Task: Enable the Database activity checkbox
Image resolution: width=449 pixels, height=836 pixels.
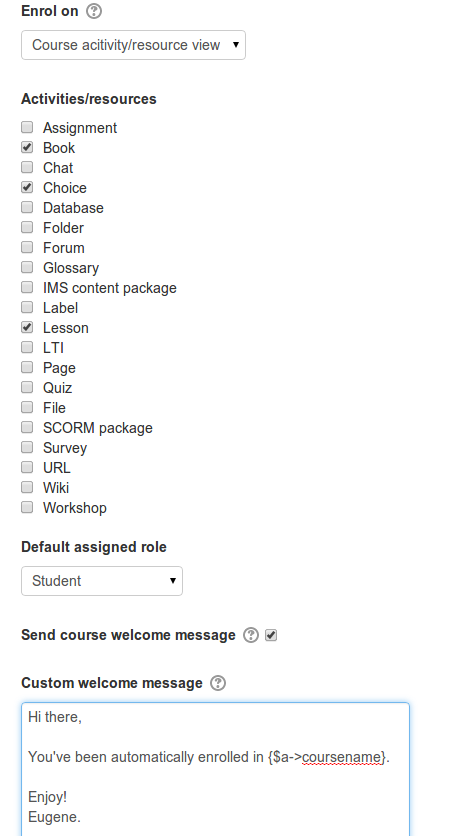Action: (27, 207)
